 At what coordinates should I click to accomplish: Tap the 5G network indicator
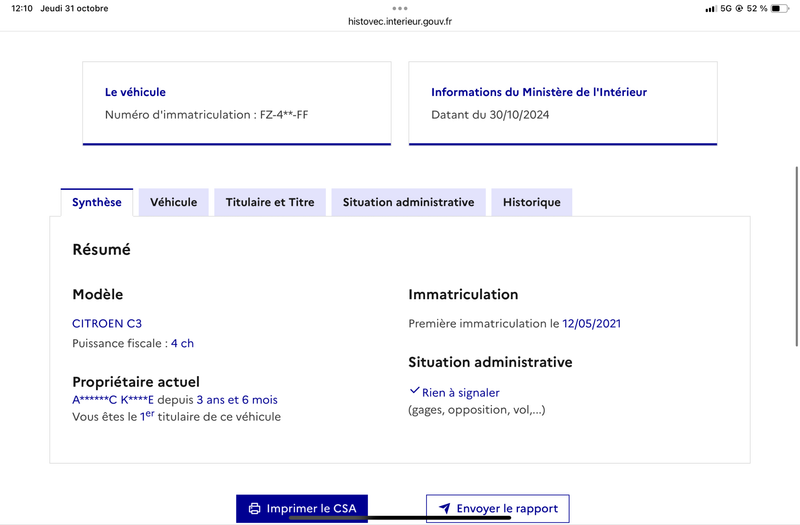pos(726,8)
